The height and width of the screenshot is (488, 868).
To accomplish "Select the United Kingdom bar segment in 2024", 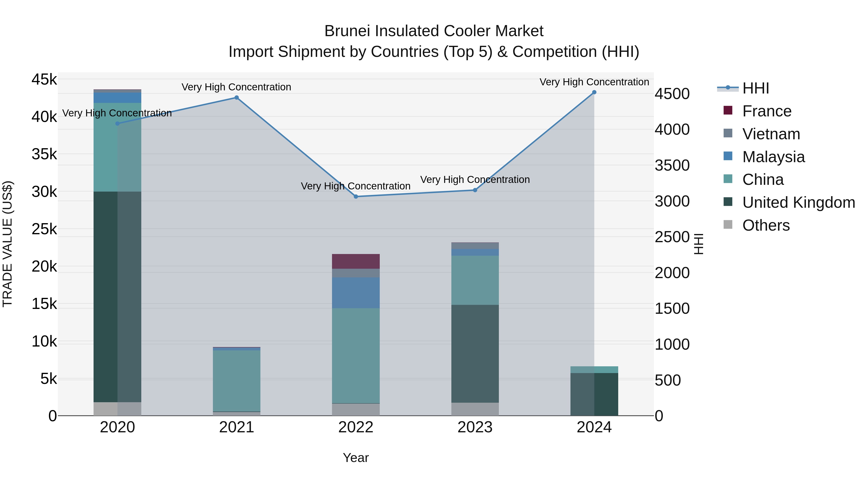I will (594, 394).
